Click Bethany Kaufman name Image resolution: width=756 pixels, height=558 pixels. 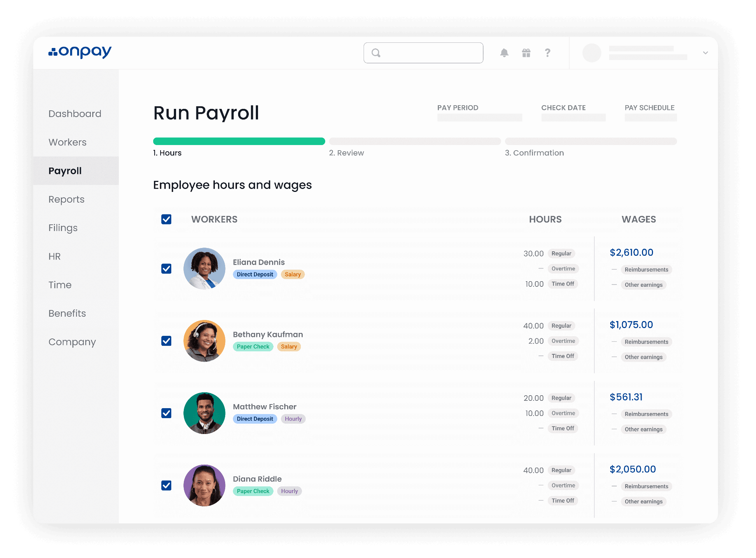coord(268,334)
